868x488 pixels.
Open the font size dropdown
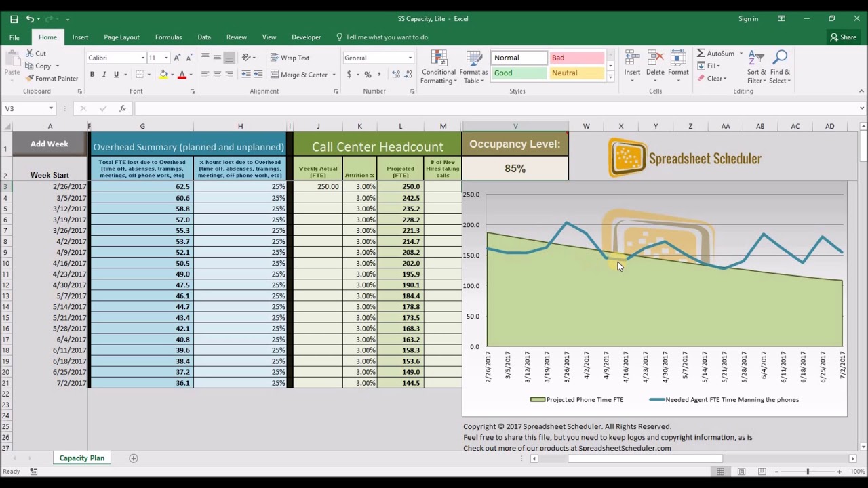coord(166,58)
